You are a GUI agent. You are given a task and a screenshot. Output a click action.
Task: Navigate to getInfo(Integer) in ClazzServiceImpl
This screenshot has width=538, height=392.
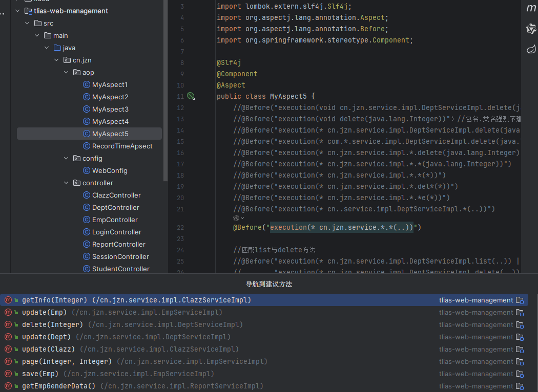coord(264,300)
